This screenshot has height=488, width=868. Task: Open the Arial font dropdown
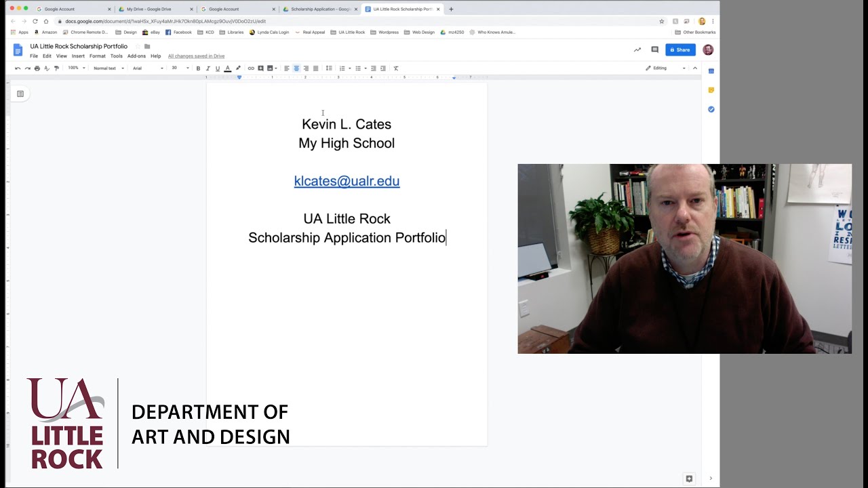pos(148,68)
